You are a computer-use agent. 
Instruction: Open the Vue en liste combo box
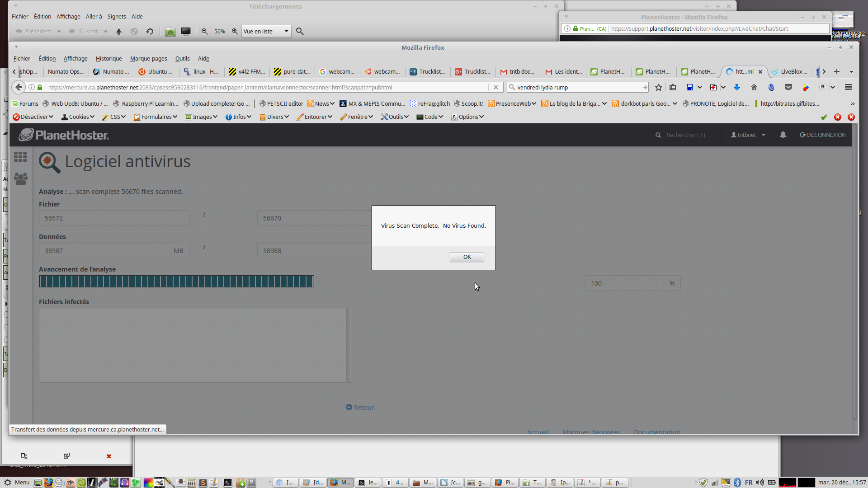click(x=266, y=31)
